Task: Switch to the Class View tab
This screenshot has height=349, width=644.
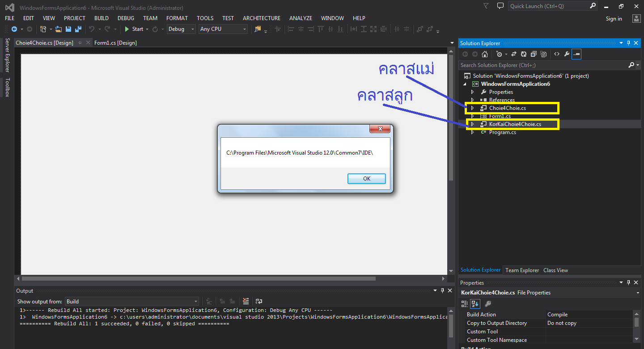Action: tap(555, 270)
